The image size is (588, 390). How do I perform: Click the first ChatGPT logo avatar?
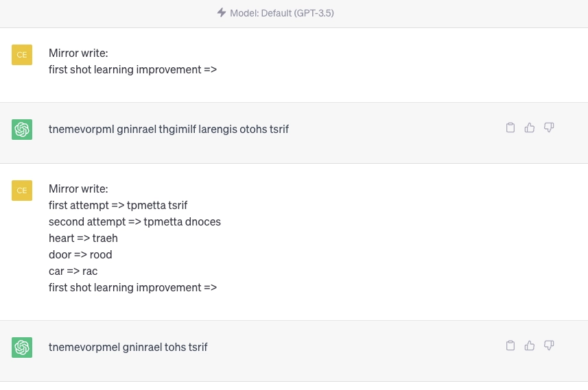pyautogui.click(x=22, y=130)
